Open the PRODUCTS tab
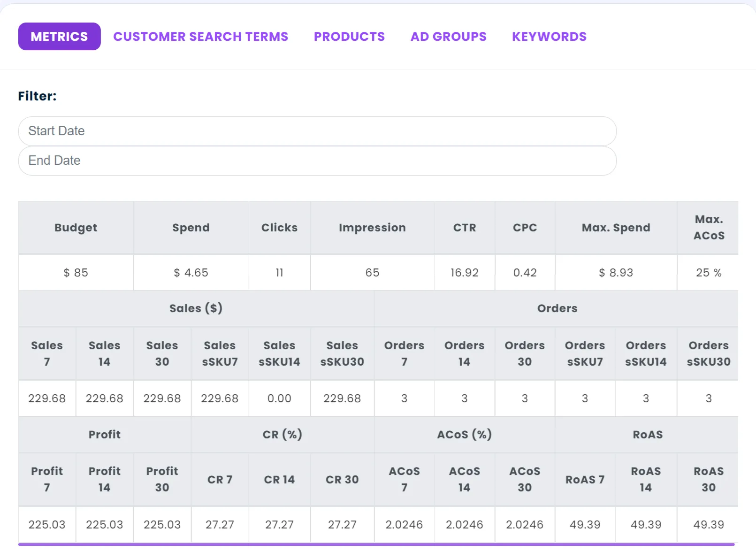 click(349, 36)
